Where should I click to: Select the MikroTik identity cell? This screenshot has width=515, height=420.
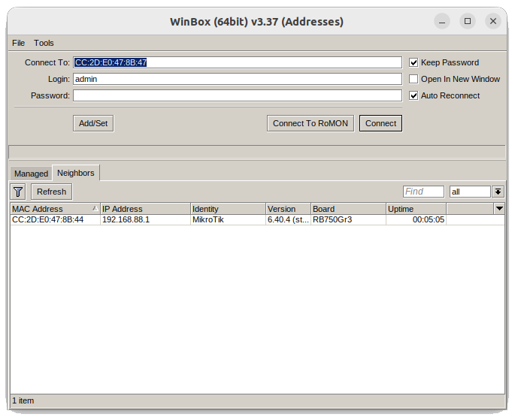pos(228,220)
